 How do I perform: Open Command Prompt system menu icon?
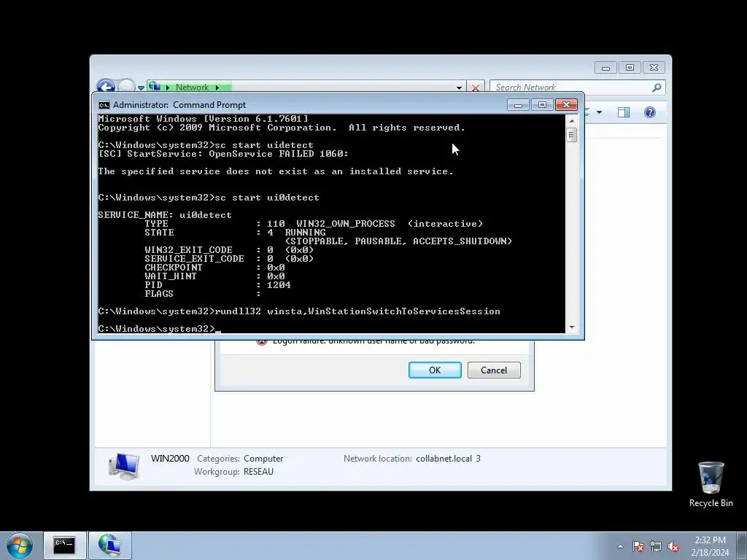[104, 105]
